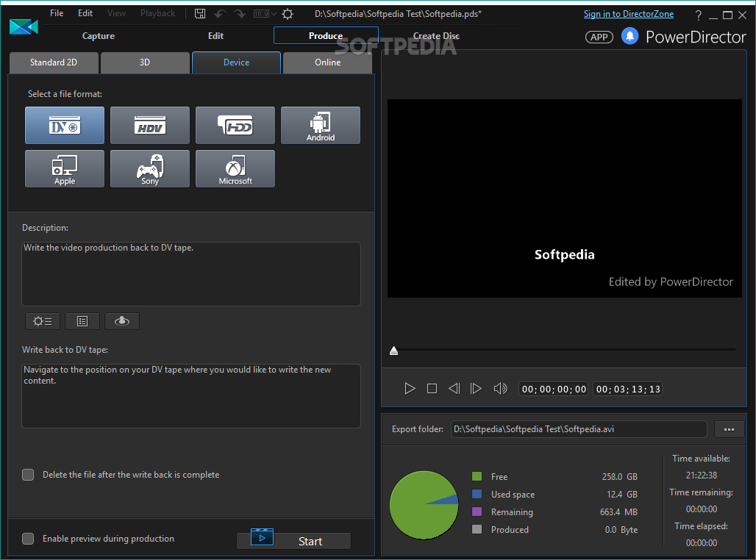Screen dimensions: 756x560
Task: Switch to the Capture module
Action: click(99, 36)
